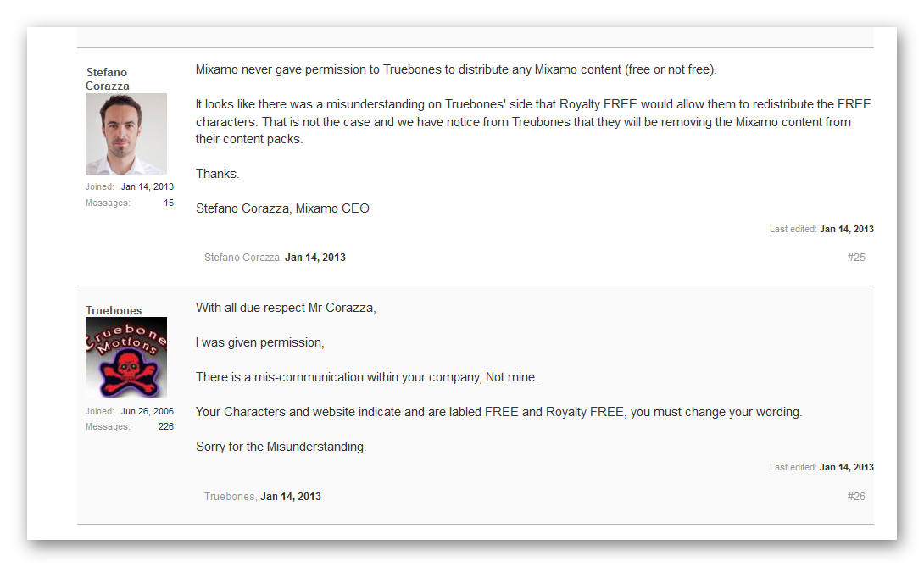Click the Truebones Motions skull avatar
The image size is (924, 567).
point(126,358)
